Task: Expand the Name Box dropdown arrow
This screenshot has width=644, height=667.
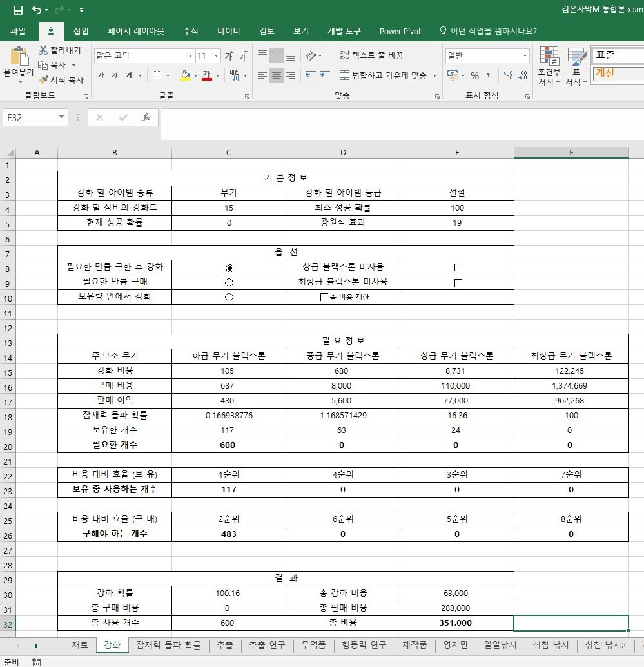Action: click(x=62, y=117)
